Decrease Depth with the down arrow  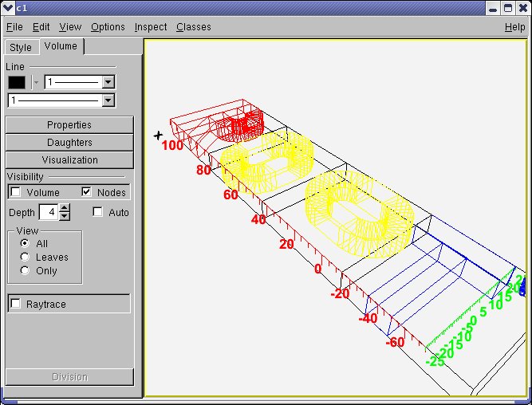pos(65,217)
